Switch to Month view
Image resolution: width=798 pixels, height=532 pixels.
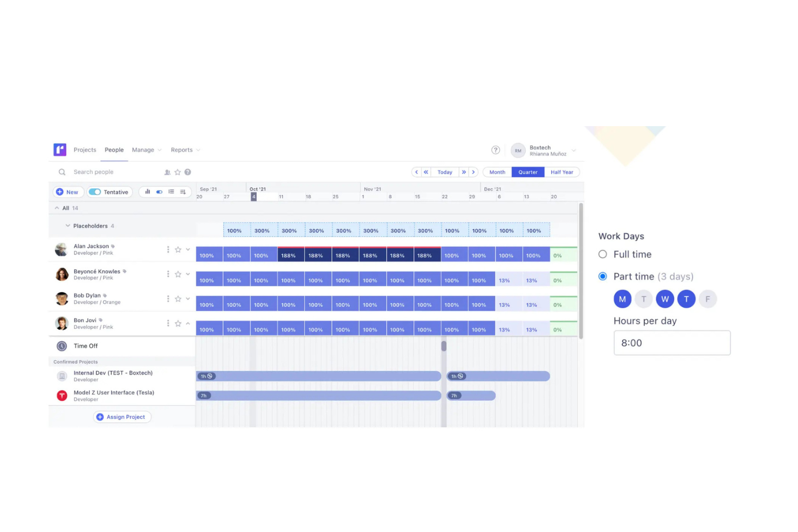(497, 172)
